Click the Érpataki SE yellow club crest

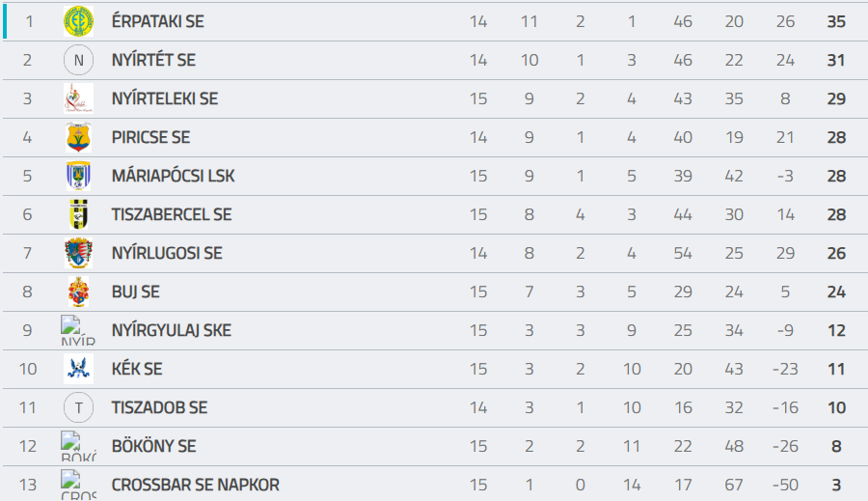coord(79,21)
